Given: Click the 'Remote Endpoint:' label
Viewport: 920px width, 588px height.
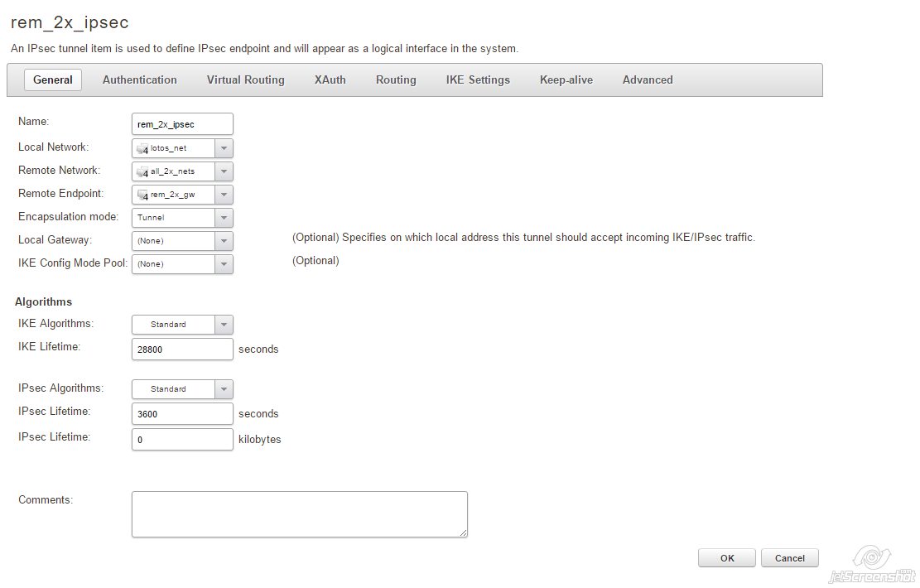Looking at the screenshot, I should coord(61,194).
